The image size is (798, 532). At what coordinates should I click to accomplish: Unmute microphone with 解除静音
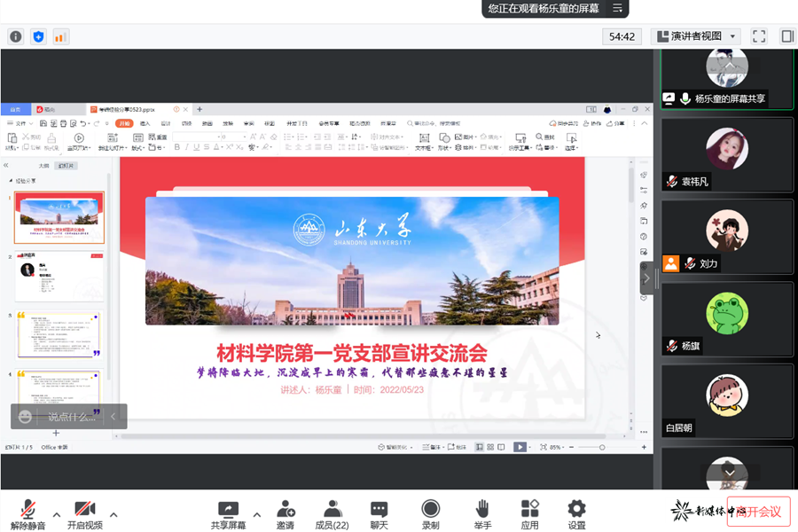coord(28,513)
